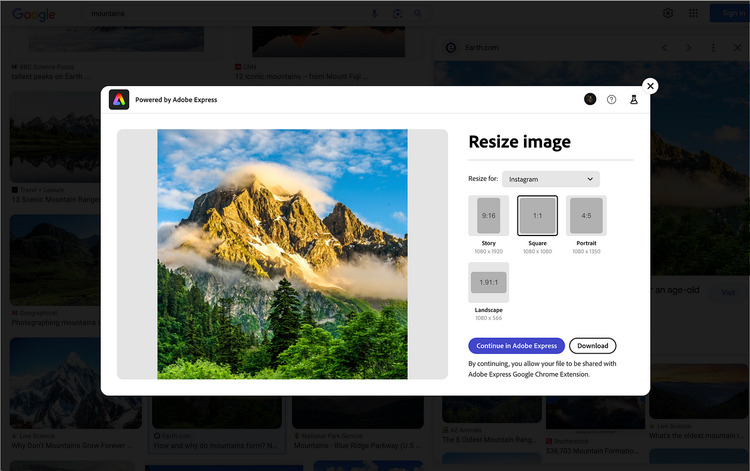Open 'Photographing mountains' Geographical result
This screenshot has width=750, height=471.
coord(56,323)
